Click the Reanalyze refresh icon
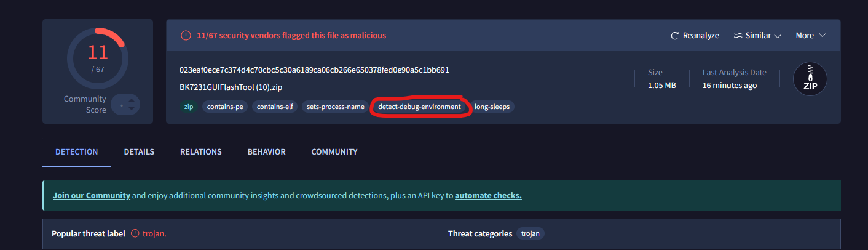The height and width of the screenshot is (250, 868). (x=675, y=36)
